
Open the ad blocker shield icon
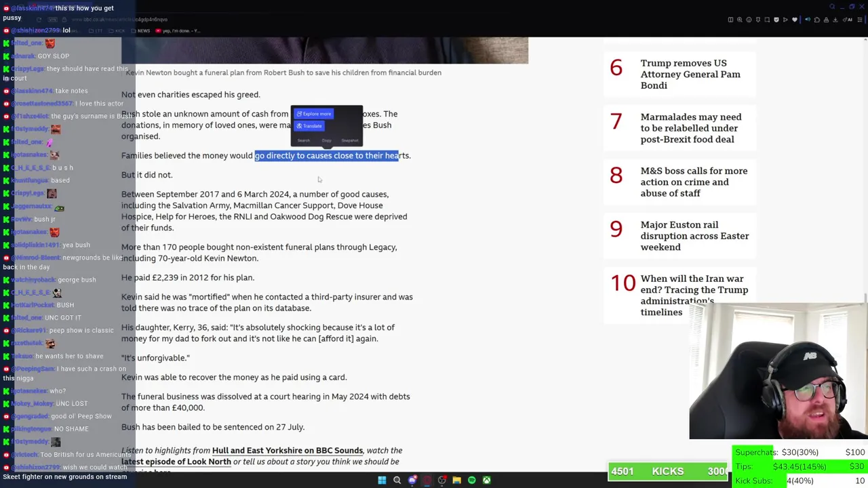[x=776, y=20]
